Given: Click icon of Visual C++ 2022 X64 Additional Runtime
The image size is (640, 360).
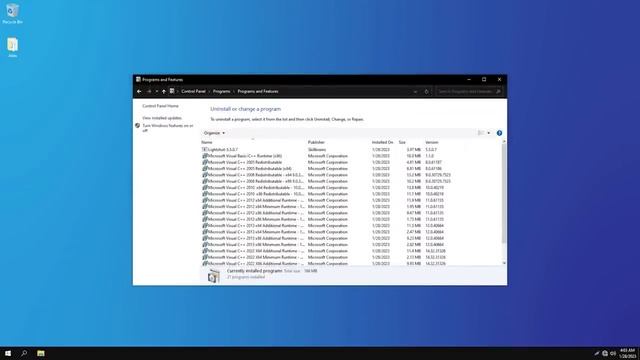Looking at the screenshot, I should 205,251.
